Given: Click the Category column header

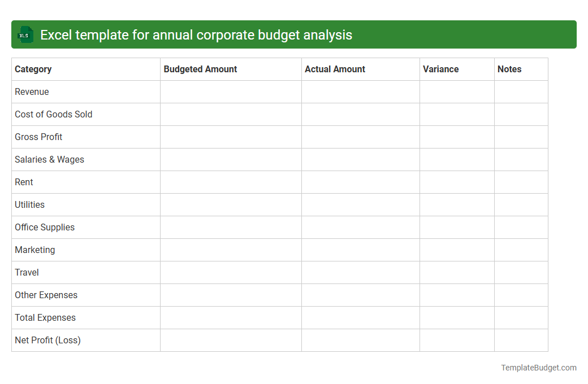Looking at the screenshot, I should pyautogui.click(x=33, y=69).
